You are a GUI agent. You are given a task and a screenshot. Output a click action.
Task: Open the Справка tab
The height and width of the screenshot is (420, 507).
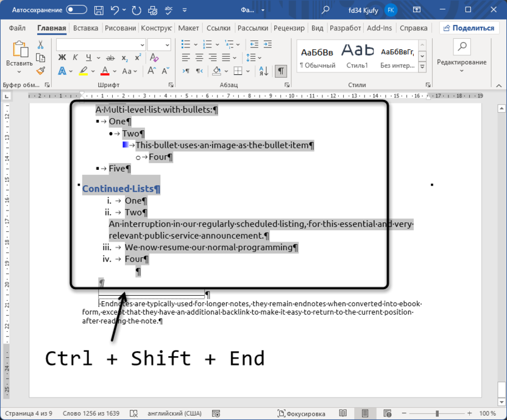(x=414, y=28)
